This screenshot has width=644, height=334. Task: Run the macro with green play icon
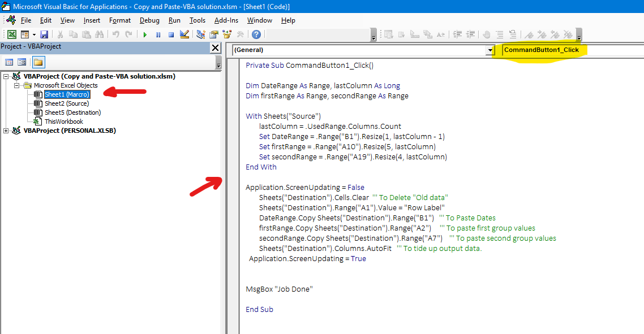click(145, 35)
